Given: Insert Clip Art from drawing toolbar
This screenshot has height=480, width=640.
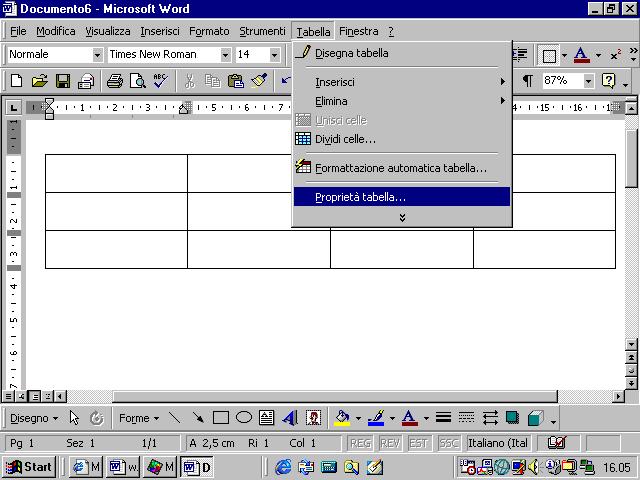Looking at the screenshot, I should 313,418.
